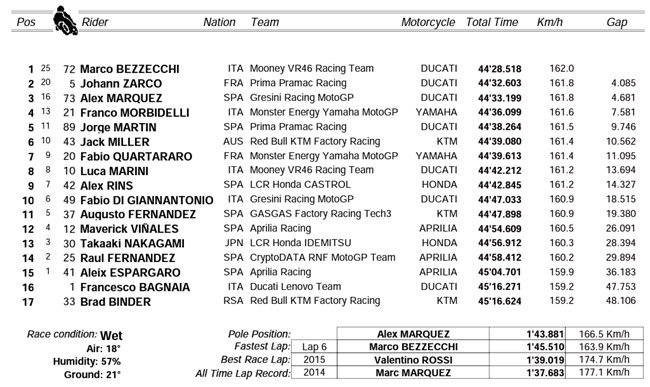Select winner Marco BEZZECCHI in first row

coord(130,69)
